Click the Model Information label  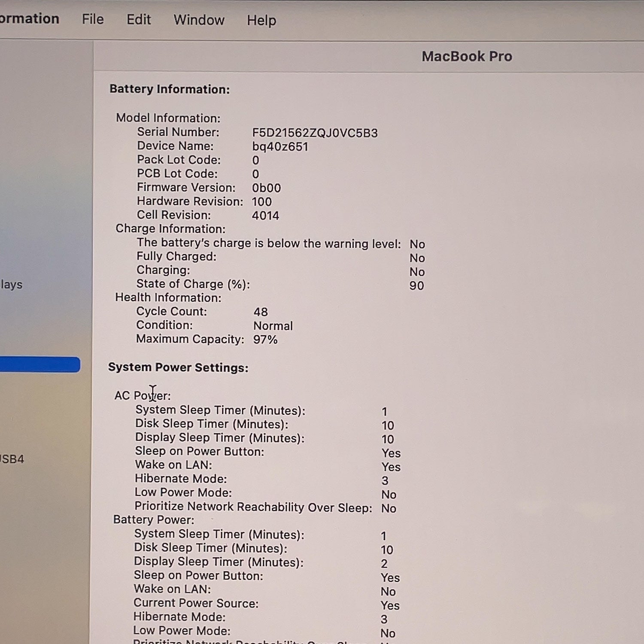[168, 118]
